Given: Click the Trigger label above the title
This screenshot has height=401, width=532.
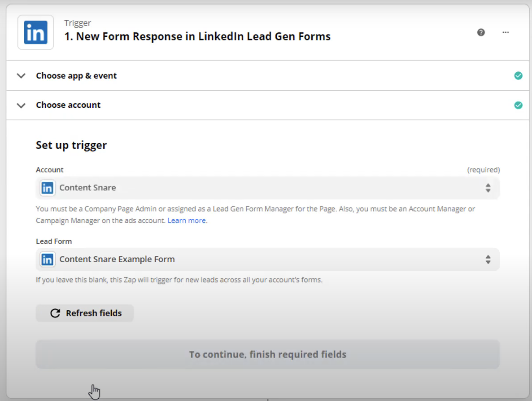Looking at the screenshot, I should tap(78, 23).
